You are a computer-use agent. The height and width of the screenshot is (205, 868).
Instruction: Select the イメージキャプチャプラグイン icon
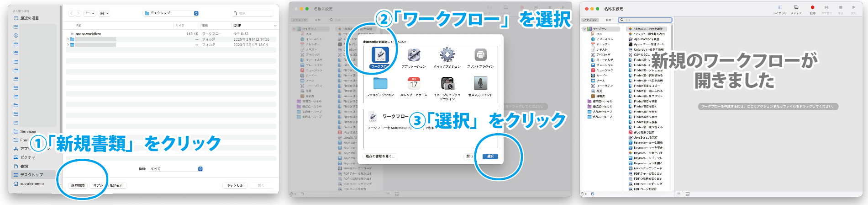447,84
